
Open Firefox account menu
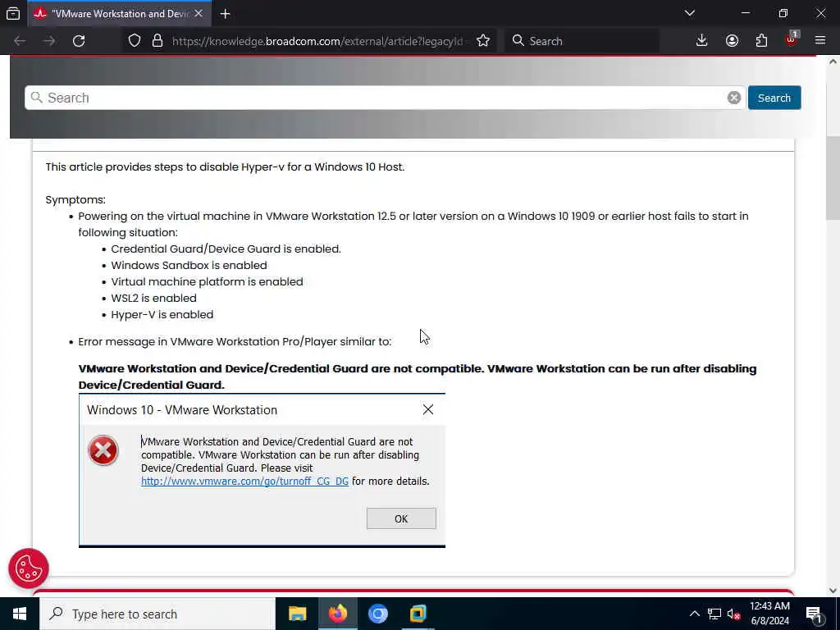pyautogui.click(x=732, y=41)
